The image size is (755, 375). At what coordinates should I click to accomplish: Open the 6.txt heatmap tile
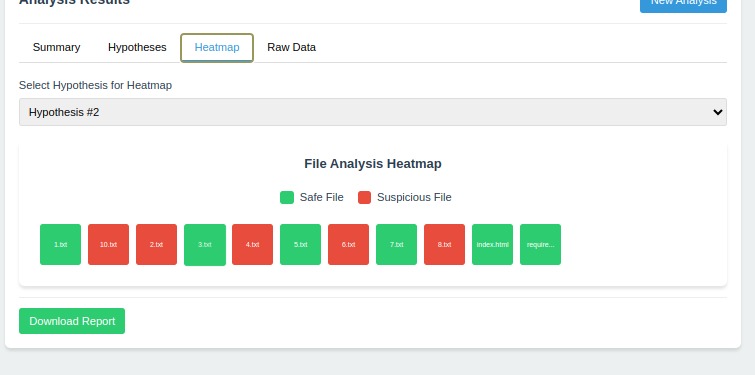point(349,245)
